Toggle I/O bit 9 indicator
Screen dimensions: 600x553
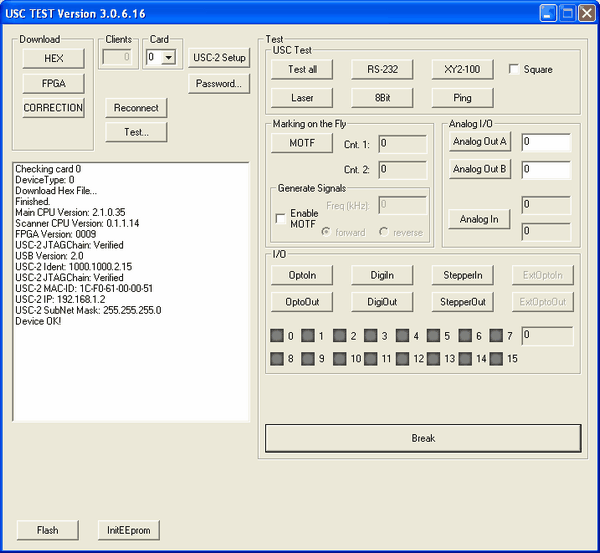click(x=308, y=359)
